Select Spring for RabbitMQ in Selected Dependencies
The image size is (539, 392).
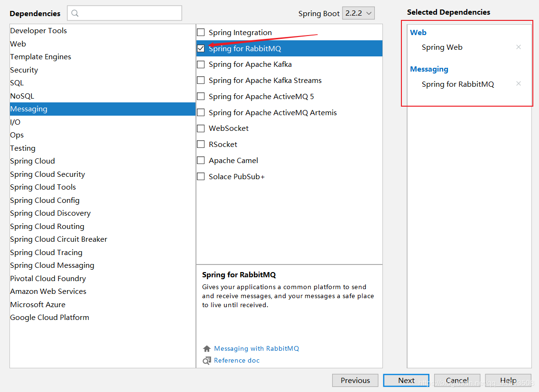click(458, 84)
